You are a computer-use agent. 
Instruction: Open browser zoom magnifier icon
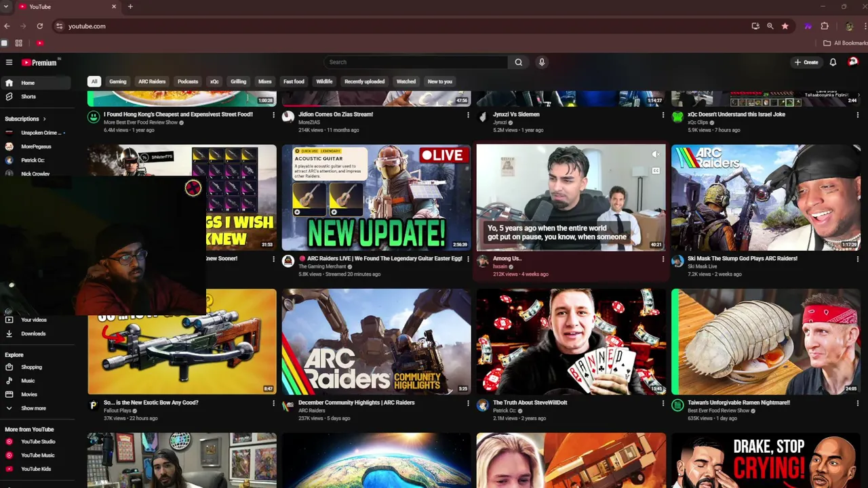coord(770,26)
